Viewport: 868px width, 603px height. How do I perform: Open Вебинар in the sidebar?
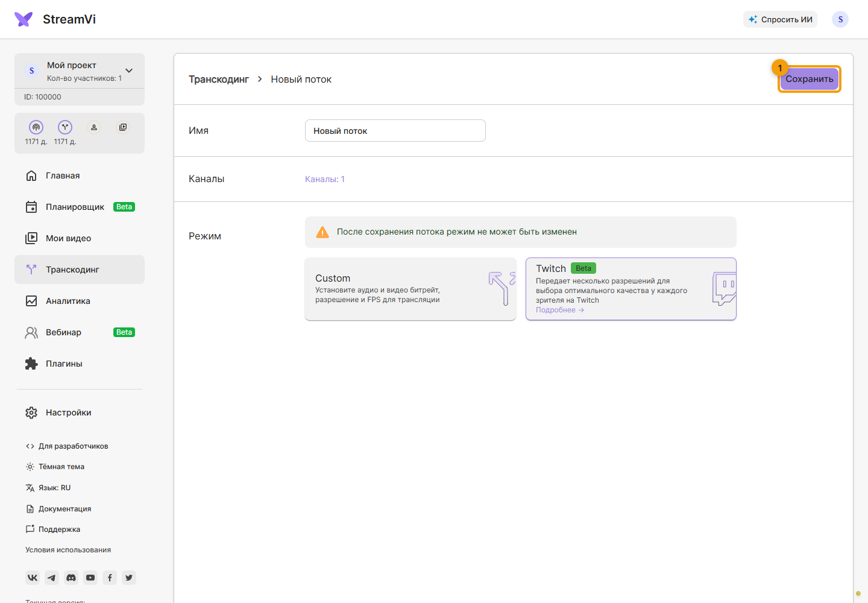coord(80,332)
